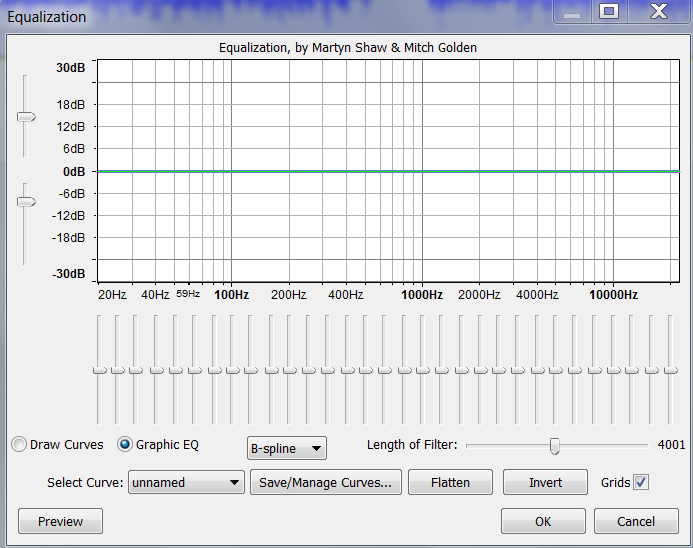Click the last 20000Hz graphic EQ slider thumb
This screenshot has width=693, height=548.
point(671,370)
